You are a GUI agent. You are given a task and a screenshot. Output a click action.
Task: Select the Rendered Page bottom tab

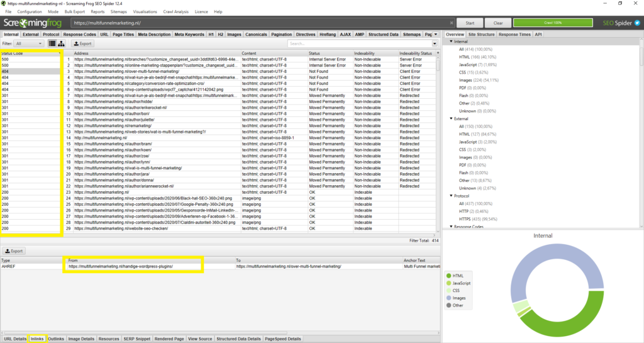(169, 339)
